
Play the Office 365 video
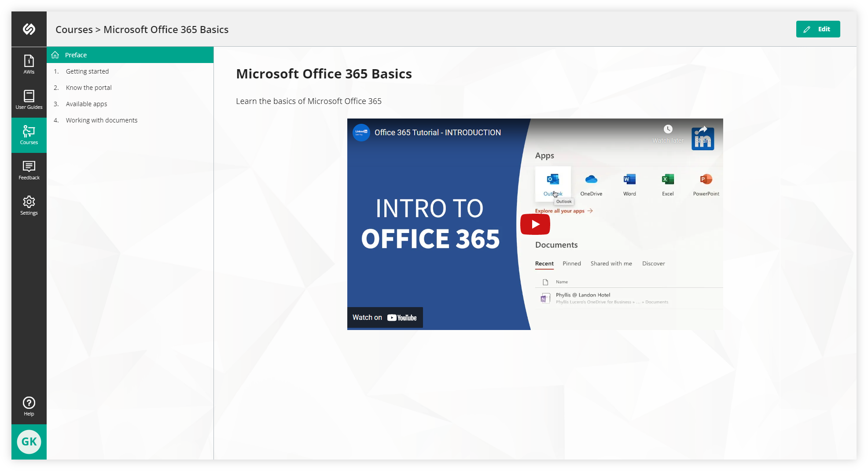(x=535, y=224)
